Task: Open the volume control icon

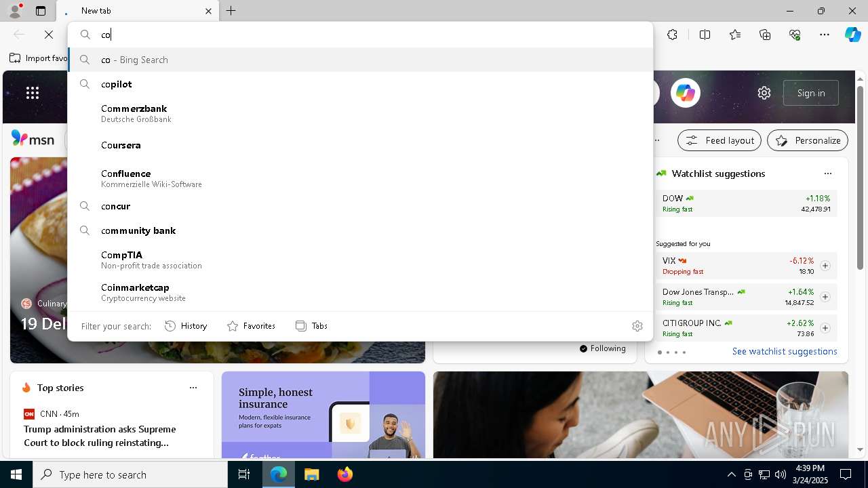Action: click(x=781, y=474)
